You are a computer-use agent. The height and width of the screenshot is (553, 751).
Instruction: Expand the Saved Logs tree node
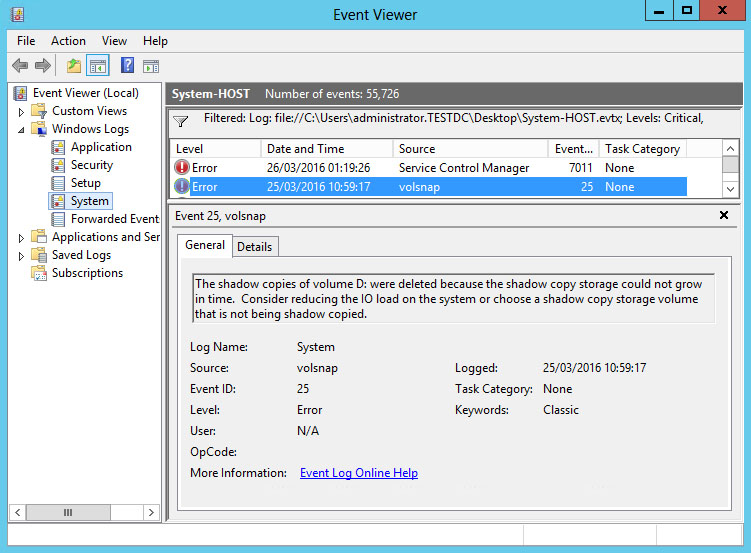click(x=21, y=255)
